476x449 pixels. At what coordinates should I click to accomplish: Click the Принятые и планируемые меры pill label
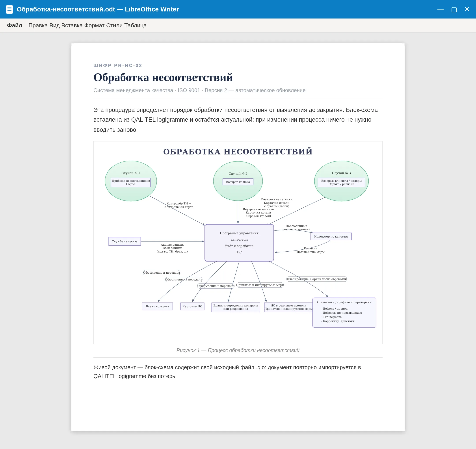(260, 285)
